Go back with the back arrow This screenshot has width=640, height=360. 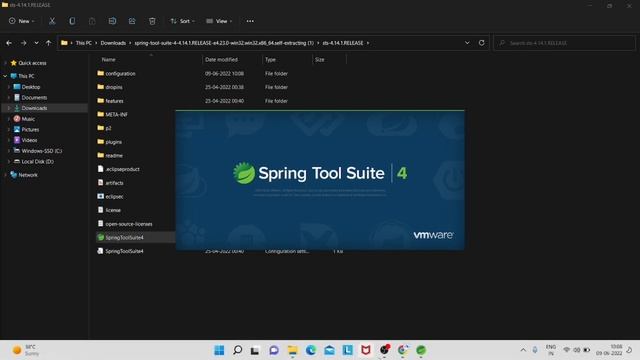tap(9, 43)
